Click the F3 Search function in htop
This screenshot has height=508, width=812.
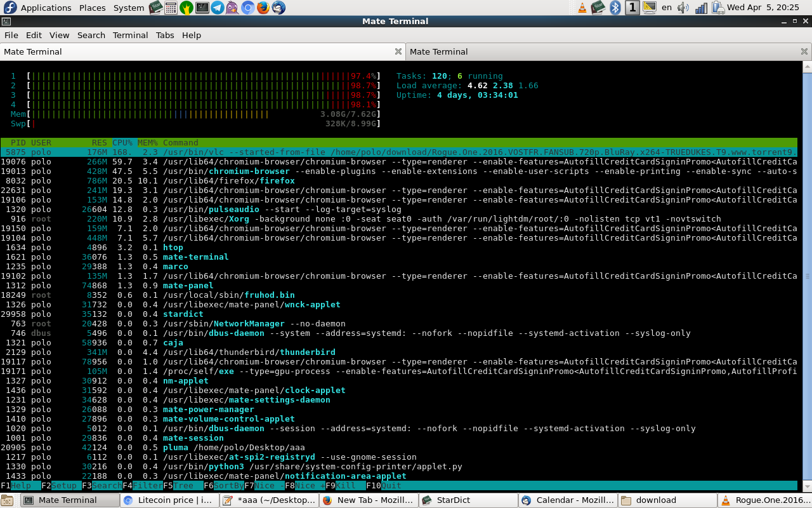point(102,486)
